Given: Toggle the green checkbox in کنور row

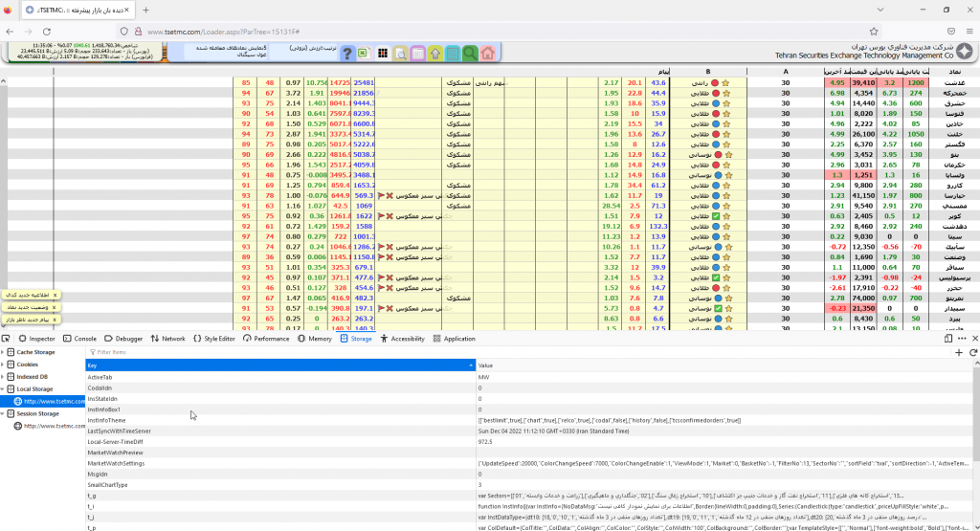Looking at the screenshot, I should [715, 216].
